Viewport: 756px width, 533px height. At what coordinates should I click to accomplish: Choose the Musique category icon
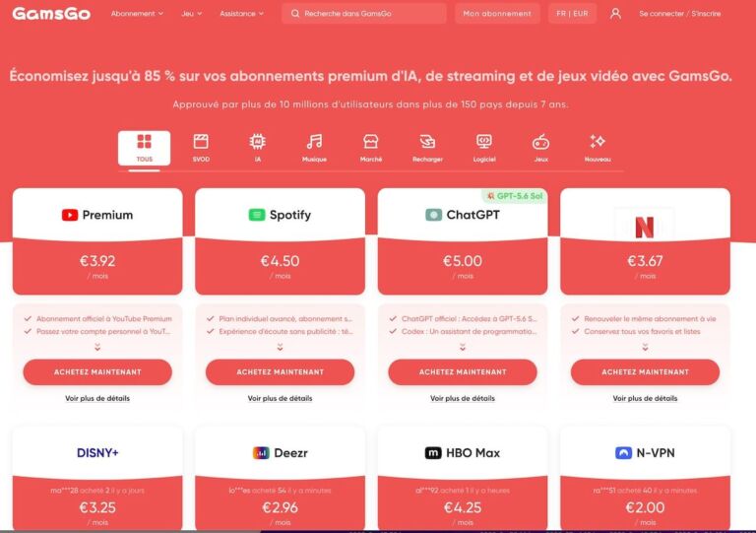tap(314, 142)
